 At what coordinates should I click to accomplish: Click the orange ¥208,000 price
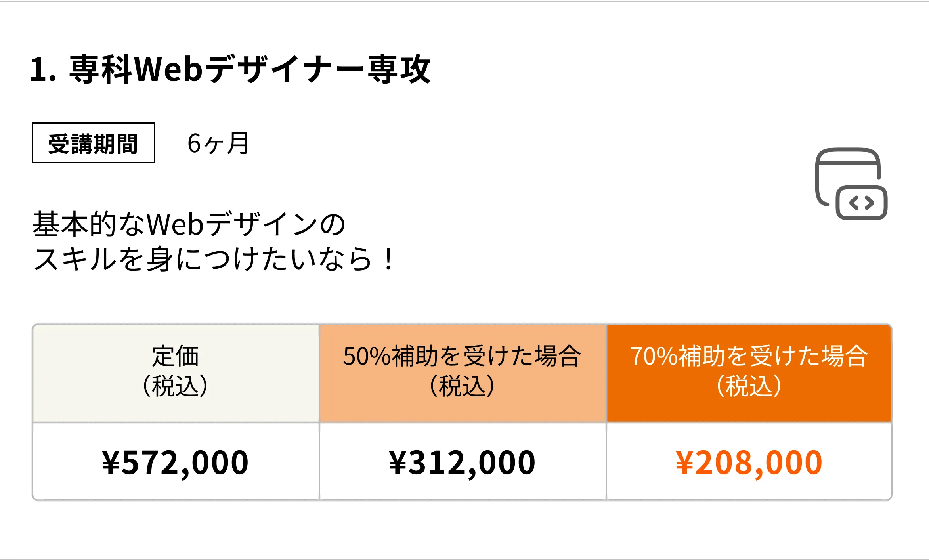[749, 463]
